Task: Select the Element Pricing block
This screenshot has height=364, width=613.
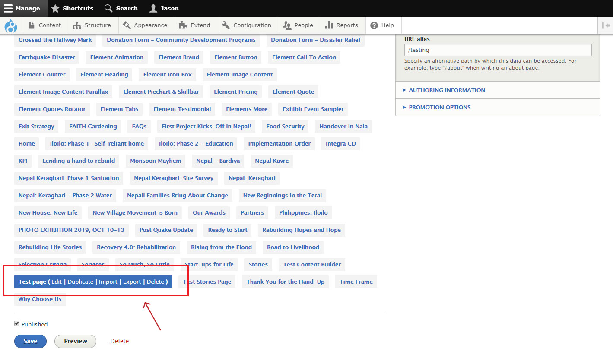Action: 235,92
